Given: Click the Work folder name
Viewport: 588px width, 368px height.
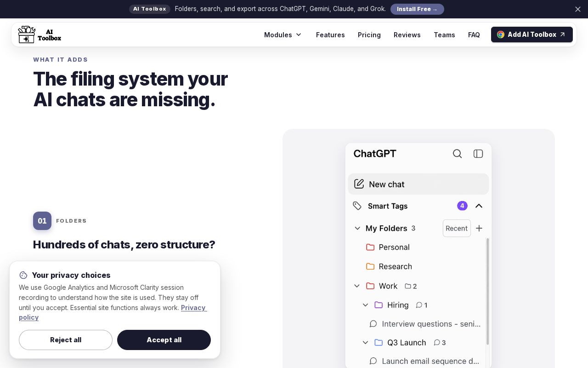Looking at the screenshot, I should (388, 286).
